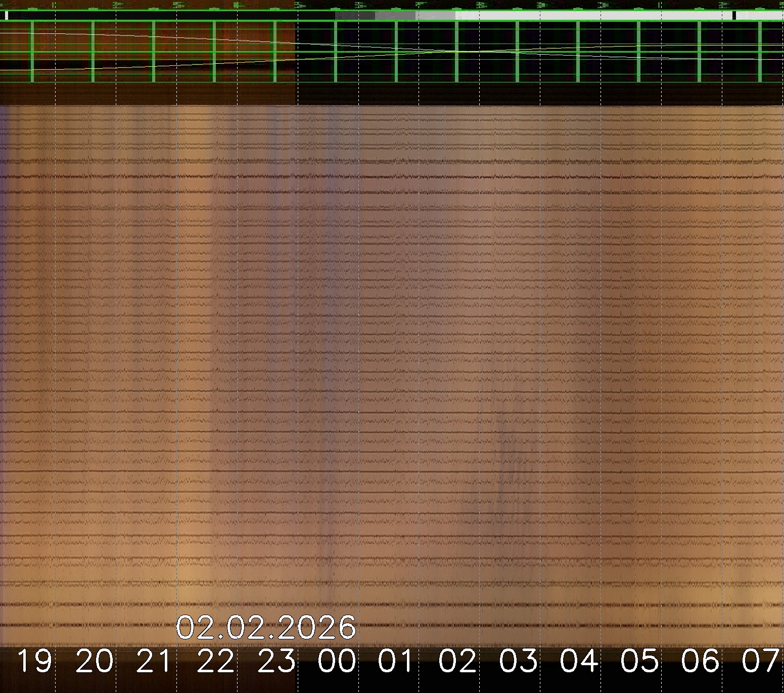Click the black gap in the white top bar
The image size is (784, 693).
click(x=733, y=16)
